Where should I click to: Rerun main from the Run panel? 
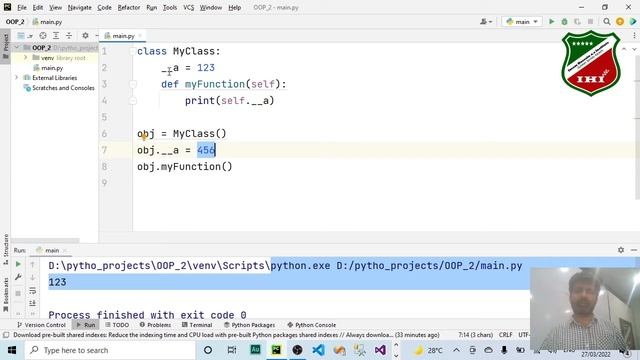[x=18, y=264]
